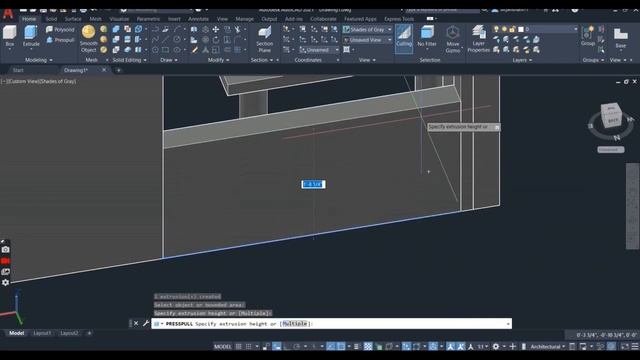Viewport: 640px width, 360px height.
Task: Expand the Solid Editing panel
Action: coord(129,60)
